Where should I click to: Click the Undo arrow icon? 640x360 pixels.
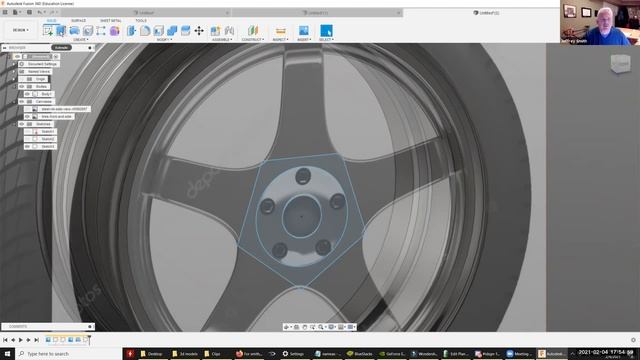(x=40, y=12)
